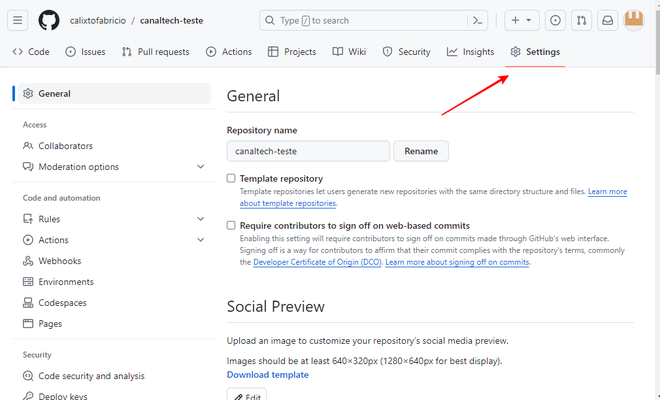Open the command palette icon
The image size is (660, 400).
point(479,20)
